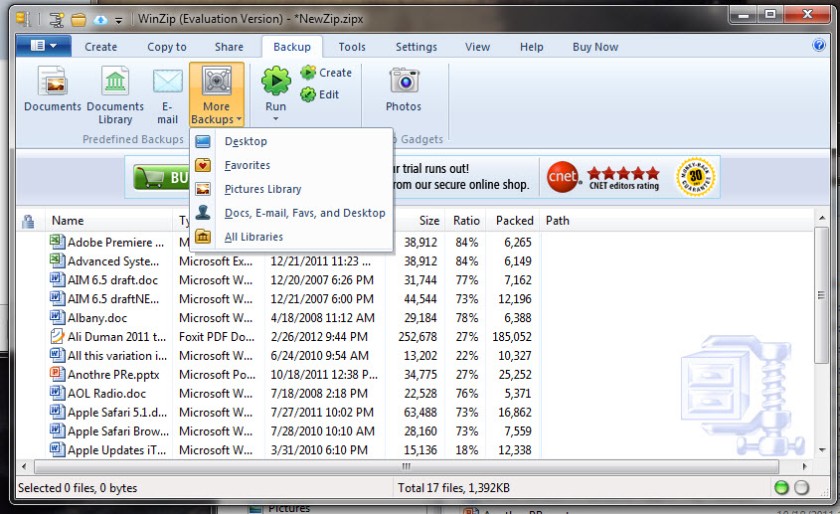Switch to the View ribbon tab

click(477, 47)
